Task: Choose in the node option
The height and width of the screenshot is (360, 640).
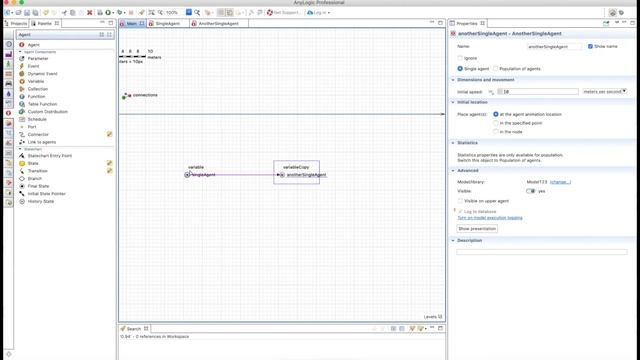Action: (496, 132)
